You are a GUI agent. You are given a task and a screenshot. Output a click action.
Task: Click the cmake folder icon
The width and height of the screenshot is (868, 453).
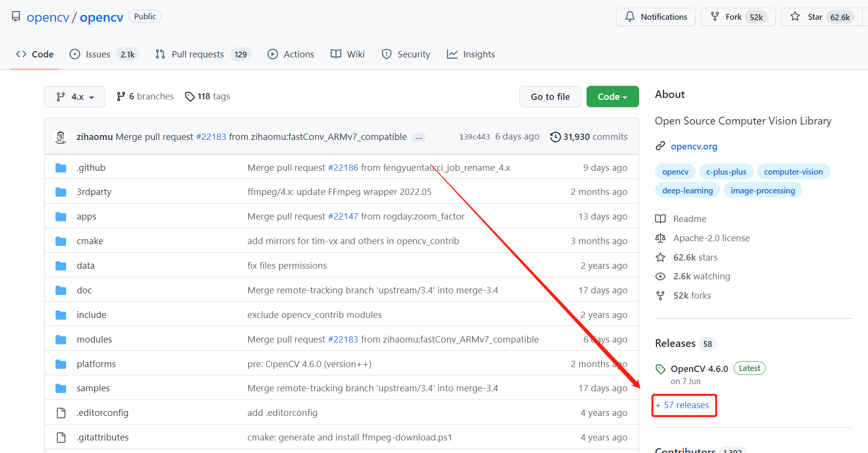(61, 241)
